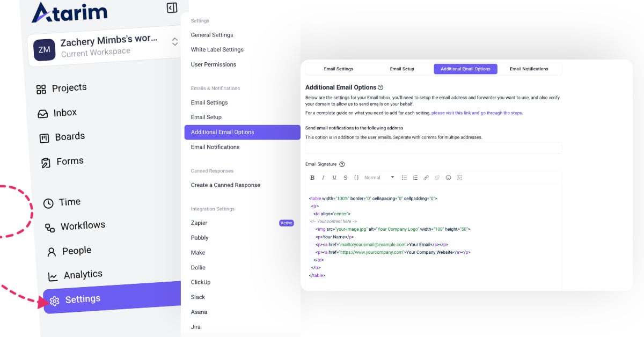
Task: Open White Label Settings in settings menu
Action: [x=217, y=49]
